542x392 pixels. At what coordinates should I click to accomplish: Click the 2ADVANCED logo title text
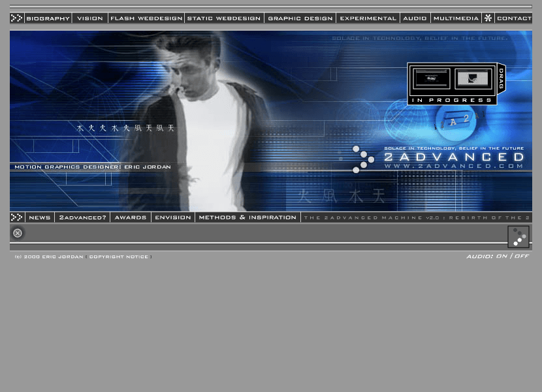click(x=454, y=157)
